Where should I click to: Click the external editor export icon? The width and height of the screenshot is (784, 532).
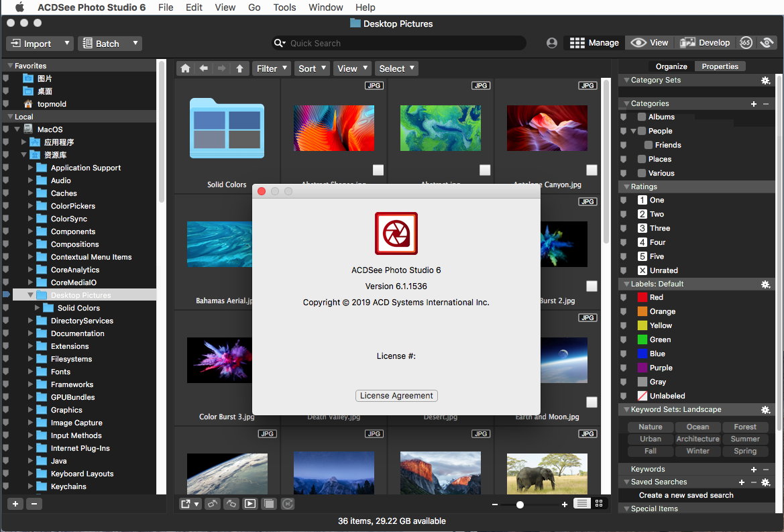tap(190, 504)
